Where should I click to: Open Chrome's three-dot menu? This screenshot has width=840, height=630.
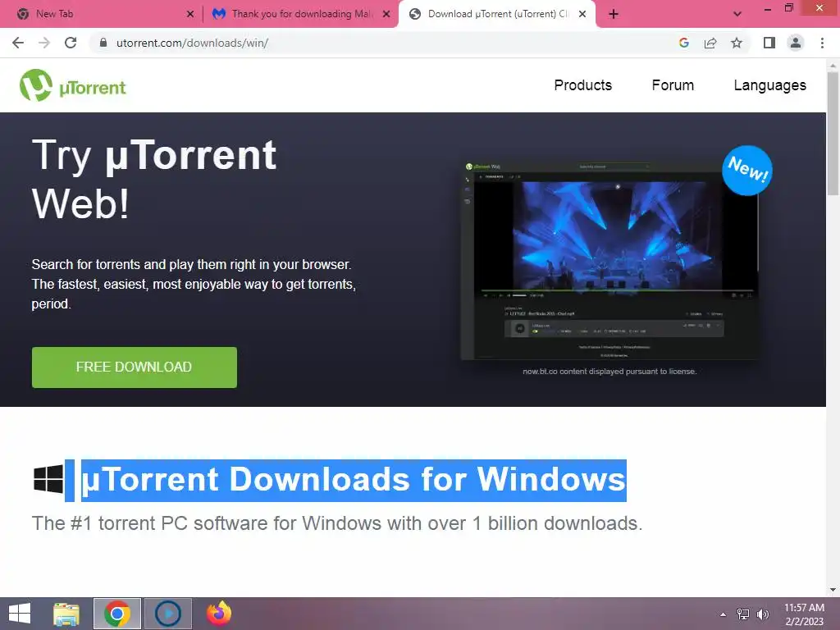click(x=822, y=43)
